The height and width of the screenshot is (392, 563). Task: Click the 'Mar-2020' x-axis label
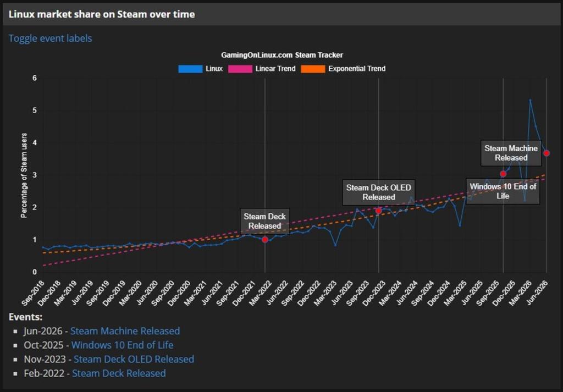[130, 292]
